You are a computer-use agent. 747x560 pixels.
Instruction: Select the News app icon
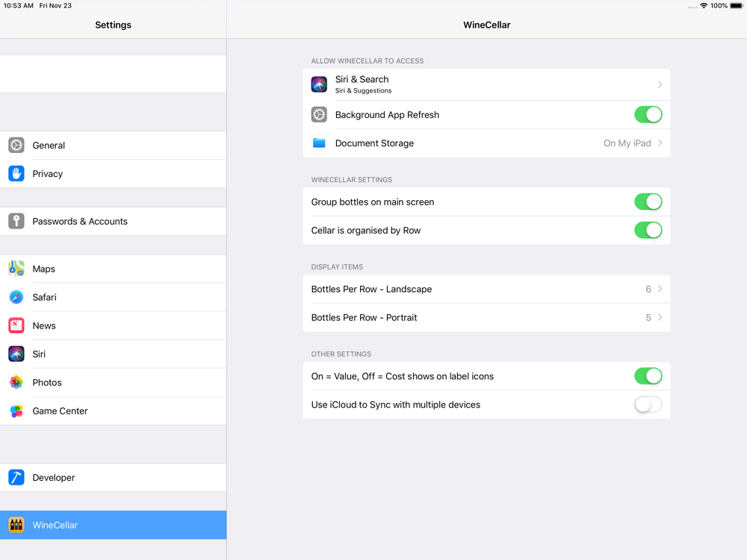pos(16,326)
